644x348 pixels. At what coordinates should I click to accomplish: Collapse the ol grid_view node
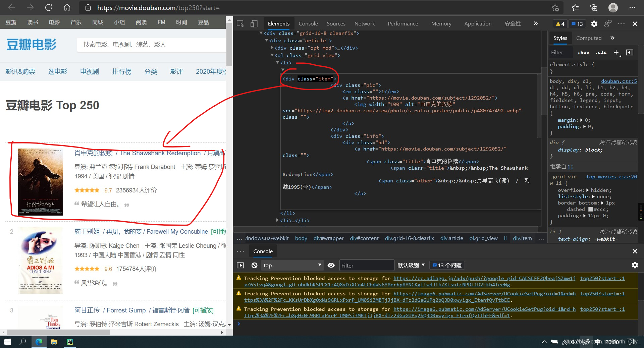[x=272, y=55]
